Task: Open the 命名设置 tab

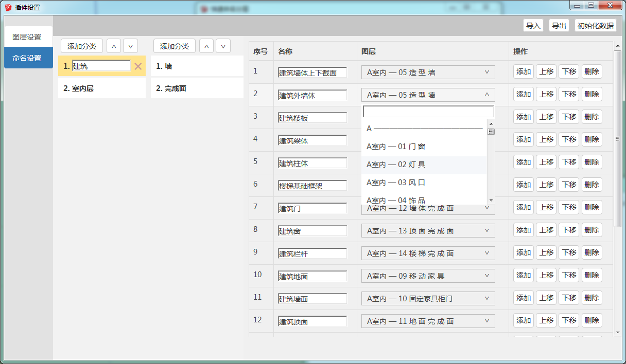Action: click(27, 58)
